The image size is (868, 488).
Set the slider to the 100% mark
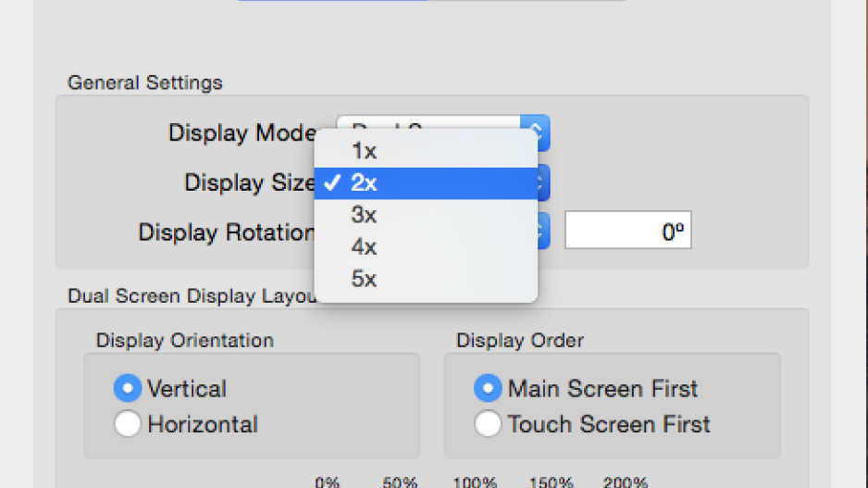click(x=475, y=482)
